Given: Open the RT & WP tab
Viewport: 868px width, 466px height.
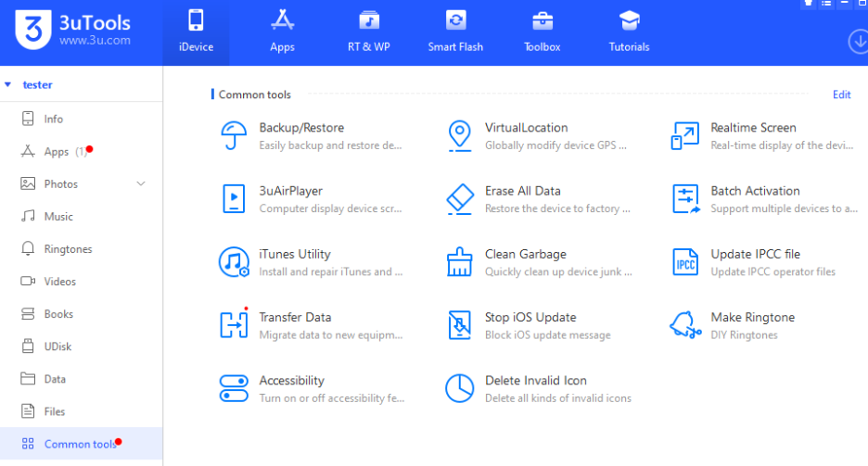Looking at the screenshot, I should [369, 32].
